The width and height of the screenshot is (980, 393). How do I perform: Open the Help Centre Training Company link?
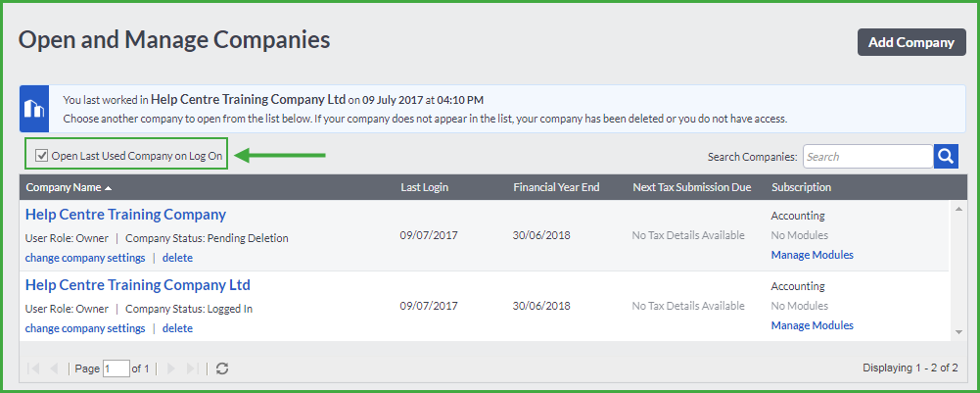click(x=125, y=215)
